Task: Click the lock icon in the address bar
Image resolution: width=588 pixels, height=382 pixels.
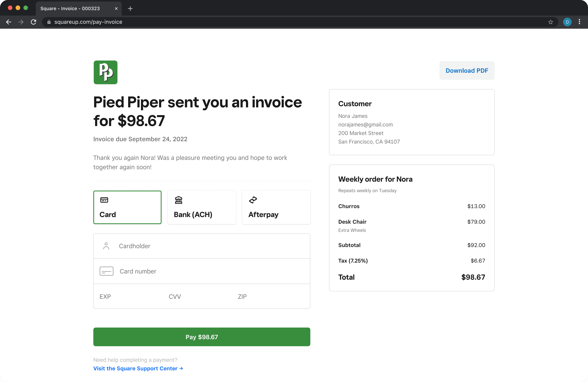Action: pyautogui.click(x=49, y=22)
